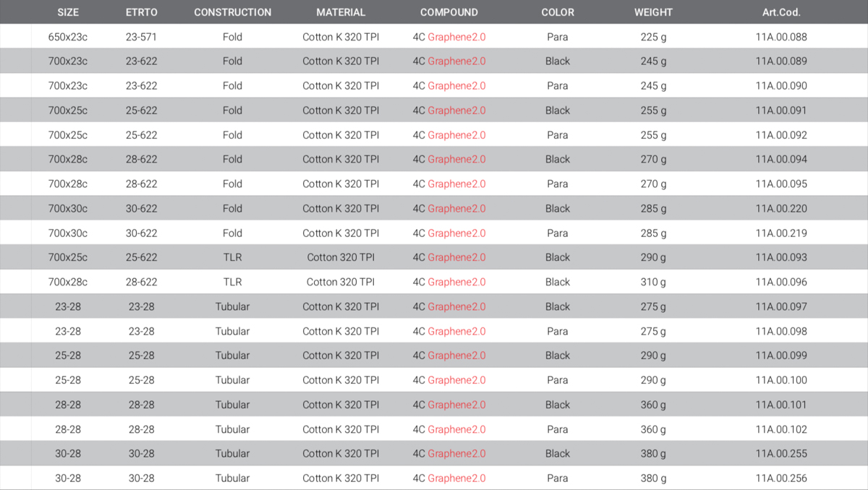Select article code 11A.00.255
Viewport: 868px width, 490px height.
click(x=781, y=454)
